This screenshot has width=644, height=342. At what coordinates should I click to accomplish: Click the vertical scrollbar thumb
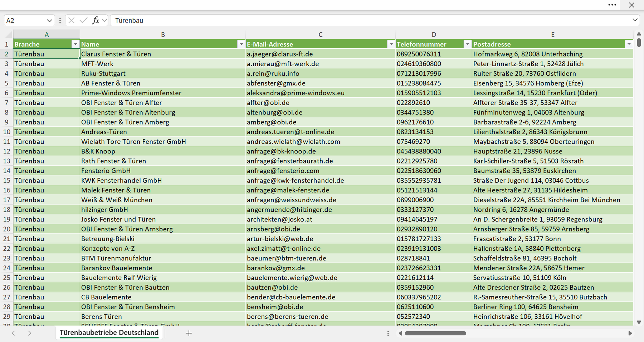click(x=639, y=43)
